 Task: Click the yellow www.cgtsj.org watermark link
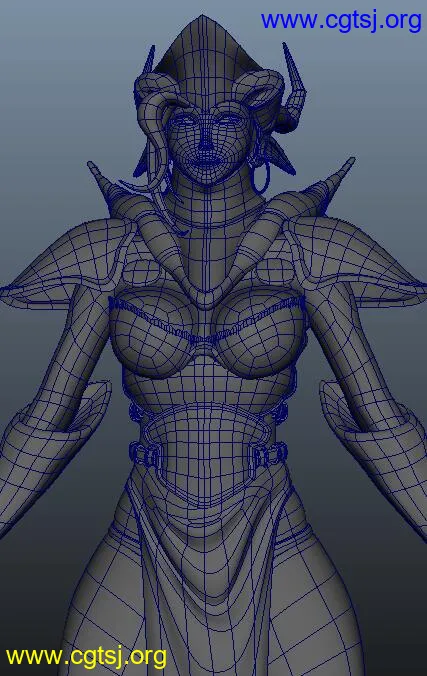[x=86, y=657]
